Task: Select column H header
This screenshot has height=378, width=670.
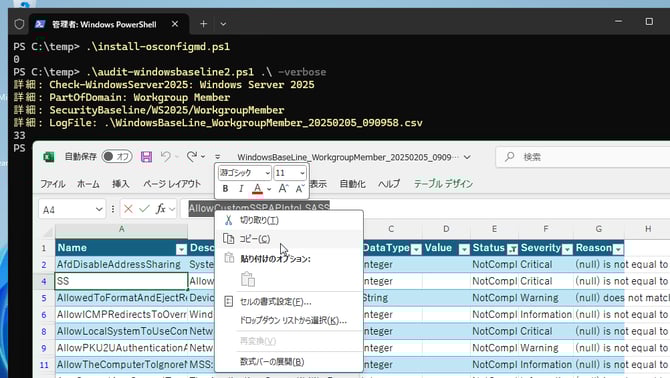Action: (647, 229)
